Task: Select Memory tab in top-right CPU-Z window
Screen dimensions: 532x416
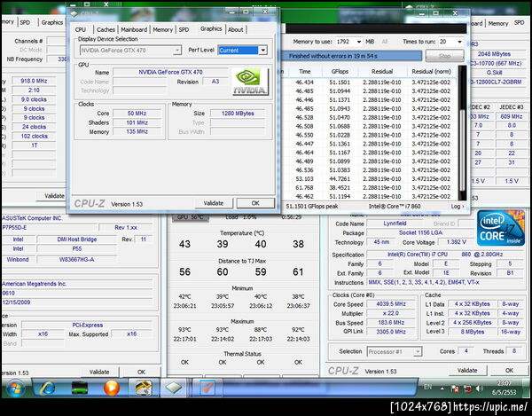Action: (x=498, y=23)
